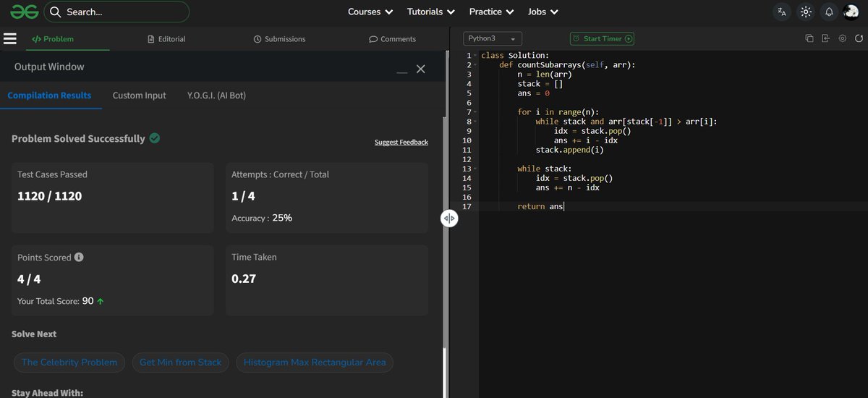Click code line 'stack.append(i)'
This screenshot has height=398, width=868.
[x=569, y=150]
